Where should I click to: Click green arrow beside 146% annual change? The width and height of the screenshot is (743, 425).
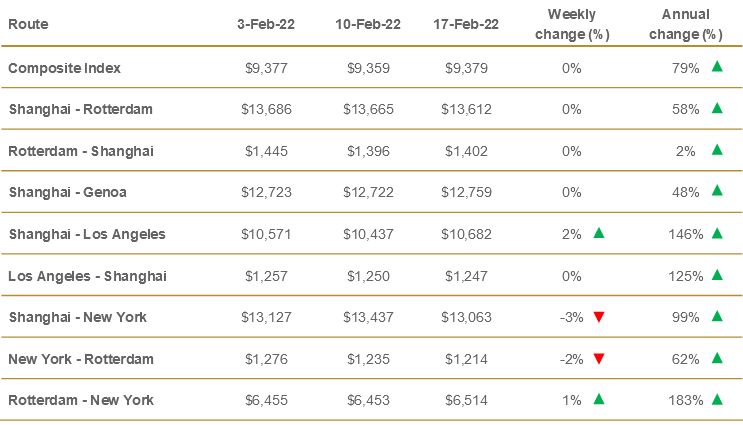[716, 233]
